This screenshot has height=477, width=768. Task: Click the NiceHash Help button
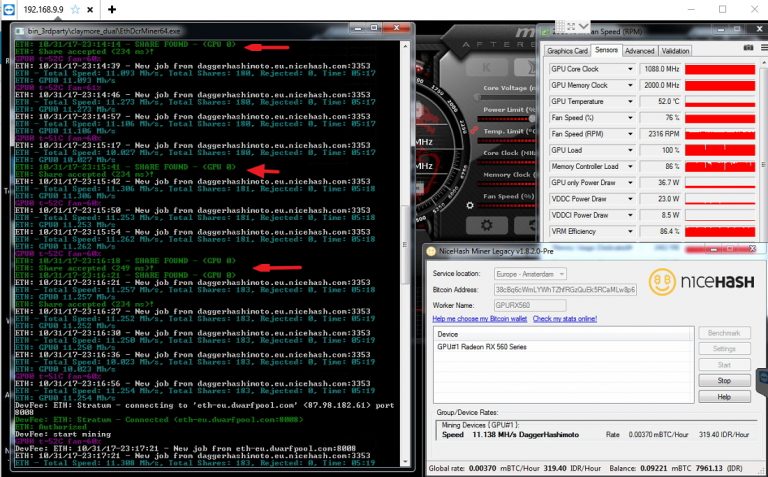click(724, 397)
